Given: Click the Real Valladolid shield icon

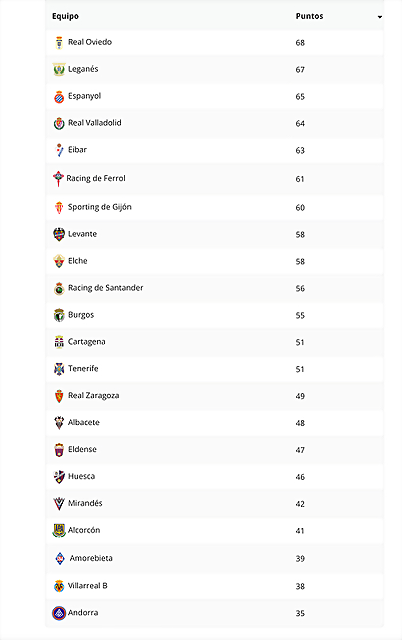Looking at the screenshot, I should coord(59,123).
